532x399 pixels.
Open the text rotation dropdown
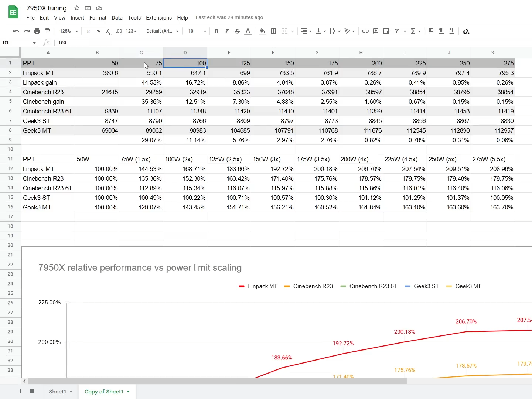(349, 31)
